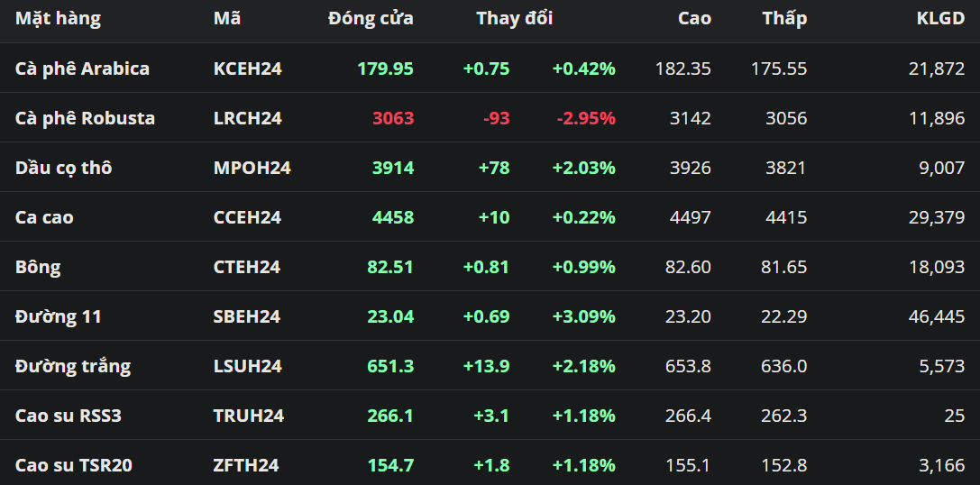Sort by the "KLGD" column header
This screenshot has width=980, height=485.
coord(940,19)
